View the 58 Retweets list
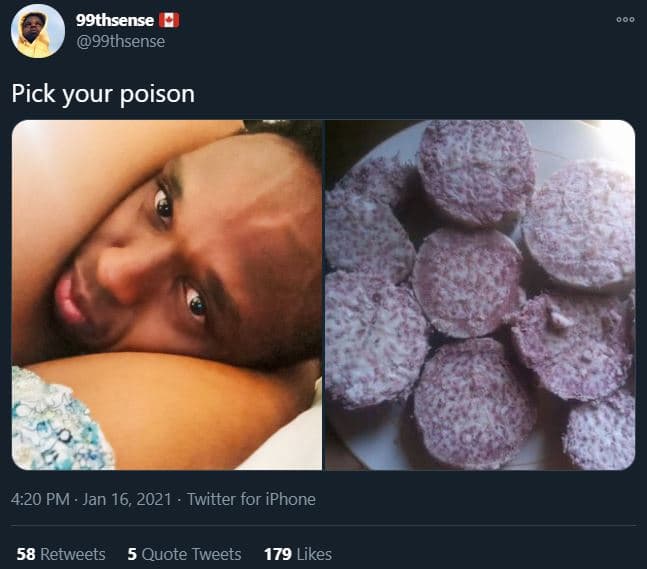 pyautogui.click(x=61, y=553)
